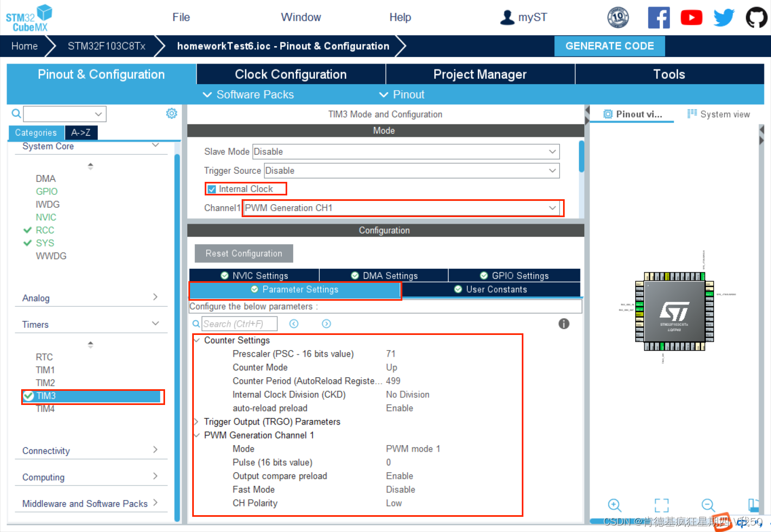
Task: Open the Window menu
Action: click(301, 17)
